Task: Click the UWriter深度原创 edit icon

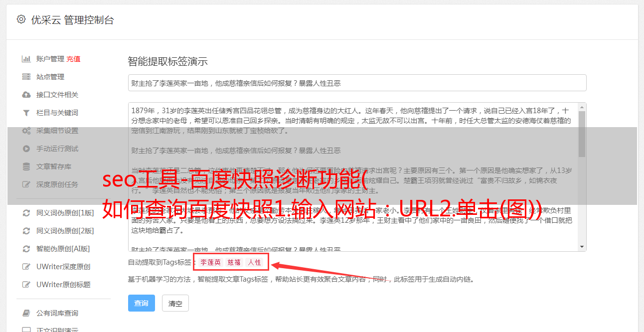Action: (26, 267)
